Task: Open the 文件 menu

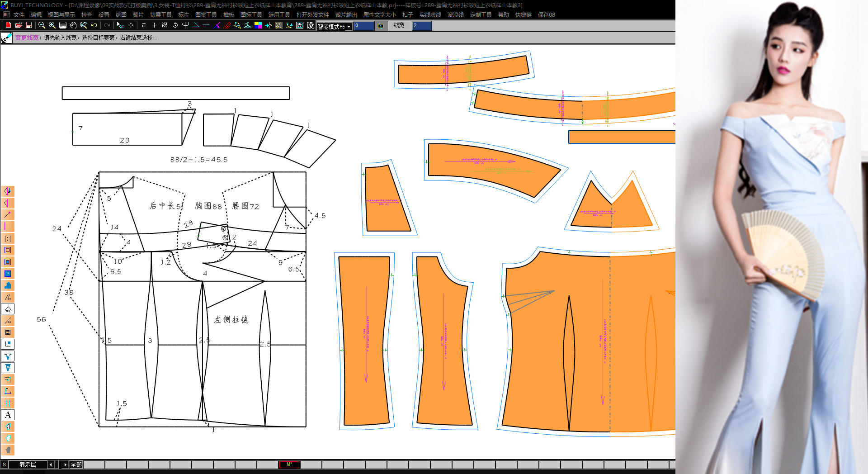Action: pos(19,15)
